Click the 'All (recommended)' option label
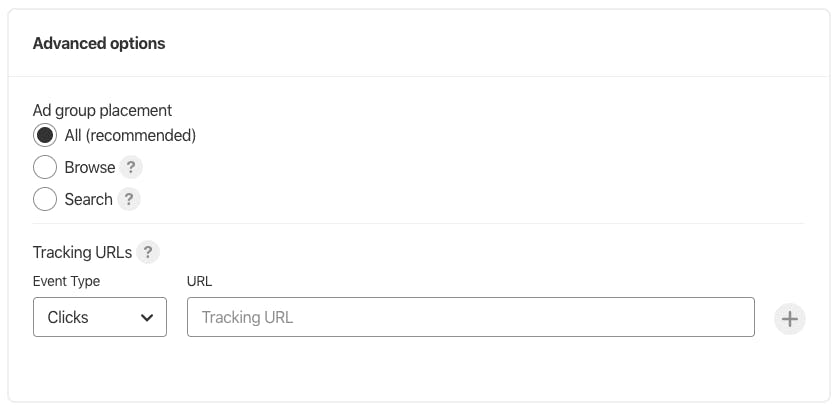 coord(130,136)
